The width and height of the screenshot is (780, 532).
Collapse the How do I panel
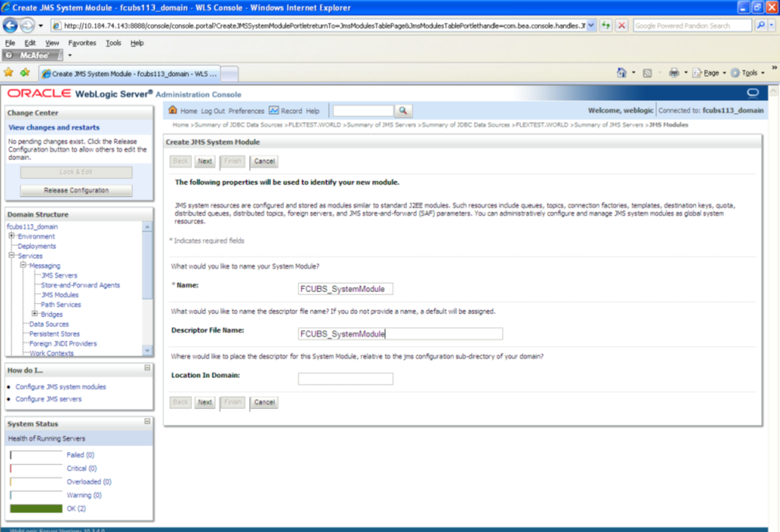[147, 368]
